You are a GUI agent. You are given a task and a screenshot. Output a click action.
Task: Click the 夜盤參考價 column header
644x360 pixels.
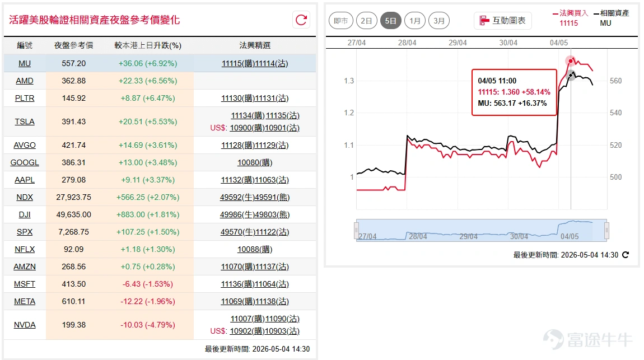coord(74,45)
